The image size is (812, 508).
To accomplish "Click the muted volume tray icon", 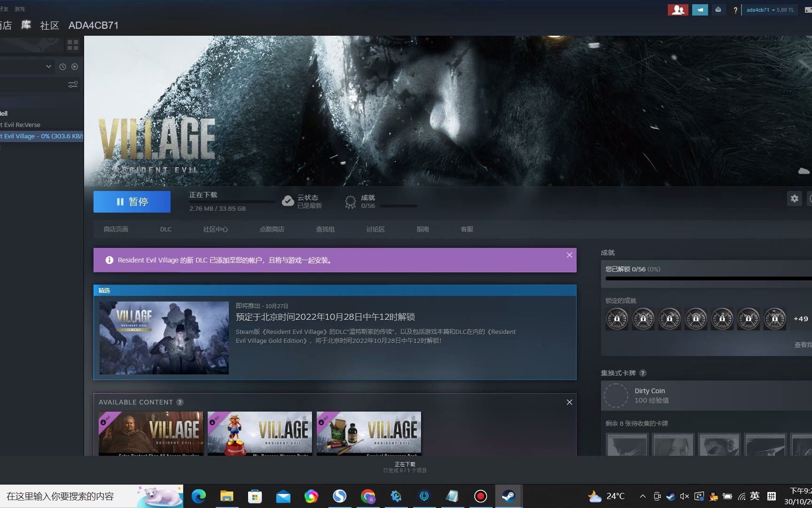I will pos(685,496).
